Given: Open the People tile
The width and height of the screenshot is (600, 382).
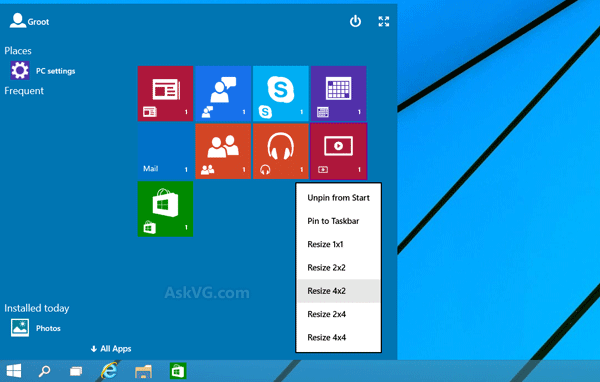Looking at the screenshot, I should click(223, 151).
